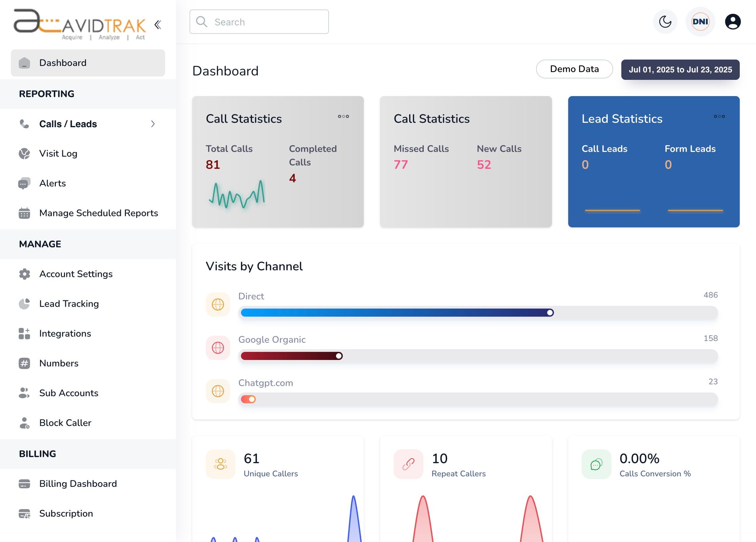Click inside the Search input field

[x=264, y=22]
